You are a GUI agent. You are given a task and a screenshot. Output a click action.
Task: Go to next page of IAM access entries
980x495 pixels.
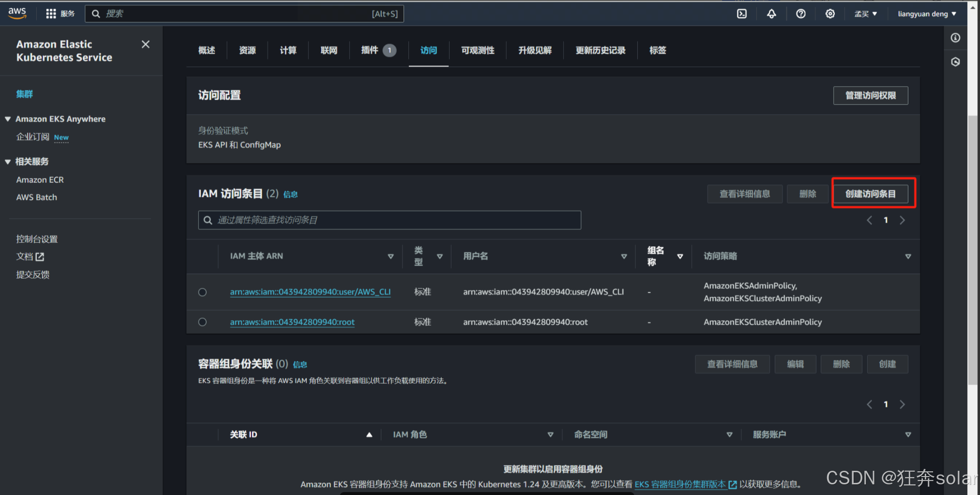click(902, 220)
